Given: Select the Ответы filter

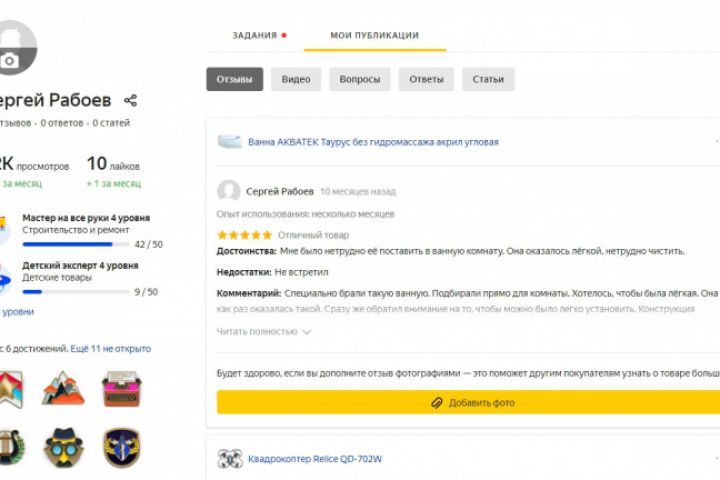Looking at the screenshot, I should [426, 79].
